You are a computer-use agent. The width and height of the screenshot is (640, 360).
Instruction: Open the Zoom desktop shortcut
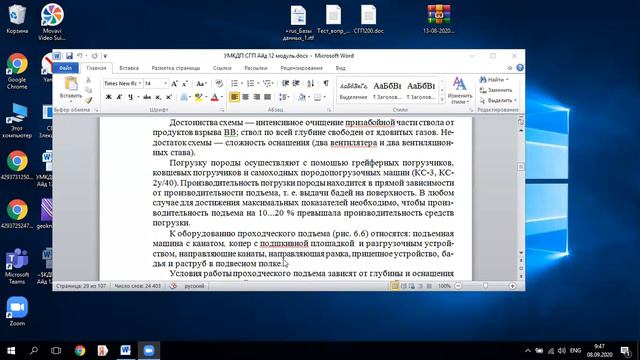[x=17, y=311]
